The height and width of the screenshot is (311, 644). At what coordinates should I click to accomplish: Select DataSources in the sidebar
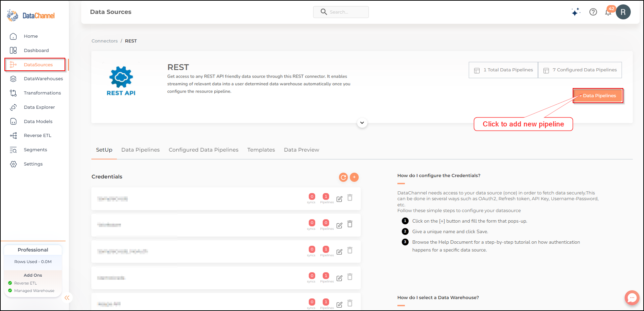(38, 65)
